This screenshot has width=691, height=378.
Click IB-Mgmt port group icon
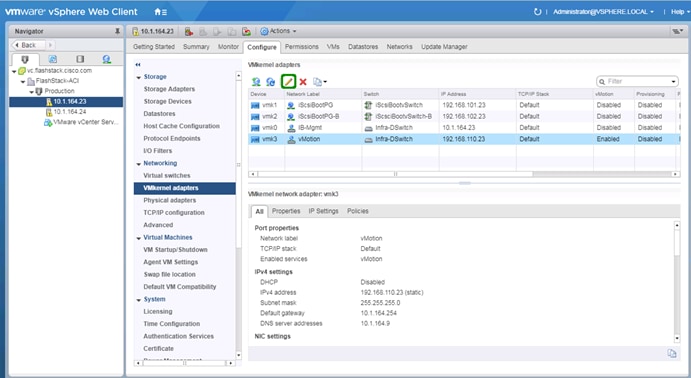pyautogui.click(x=291, y=128)
